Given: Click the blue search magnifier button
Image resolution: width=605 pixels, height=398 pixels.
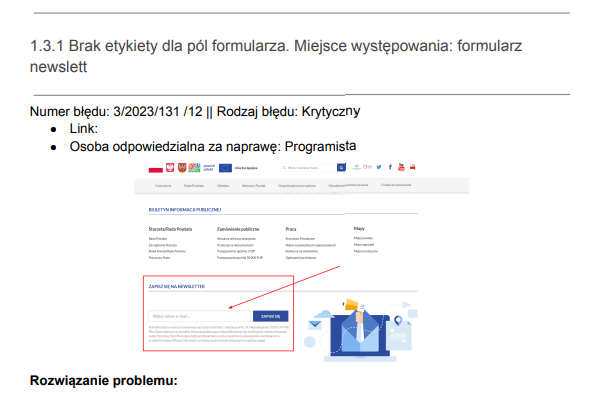Looking at the screenshot, I should (x=341, y=167).
